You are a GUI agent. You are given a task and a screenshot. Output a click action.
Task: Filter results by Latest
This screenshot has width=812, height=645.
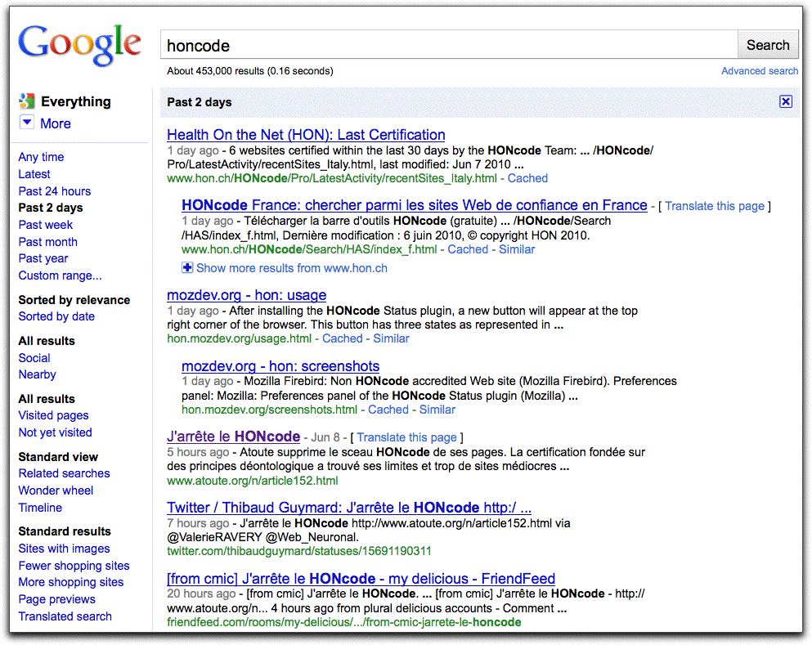coord(34,174)
